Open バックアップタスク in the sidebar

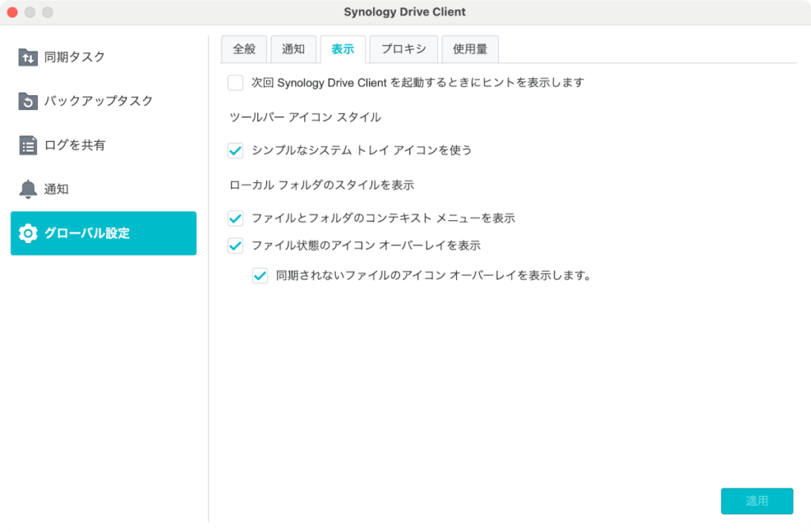104,101
